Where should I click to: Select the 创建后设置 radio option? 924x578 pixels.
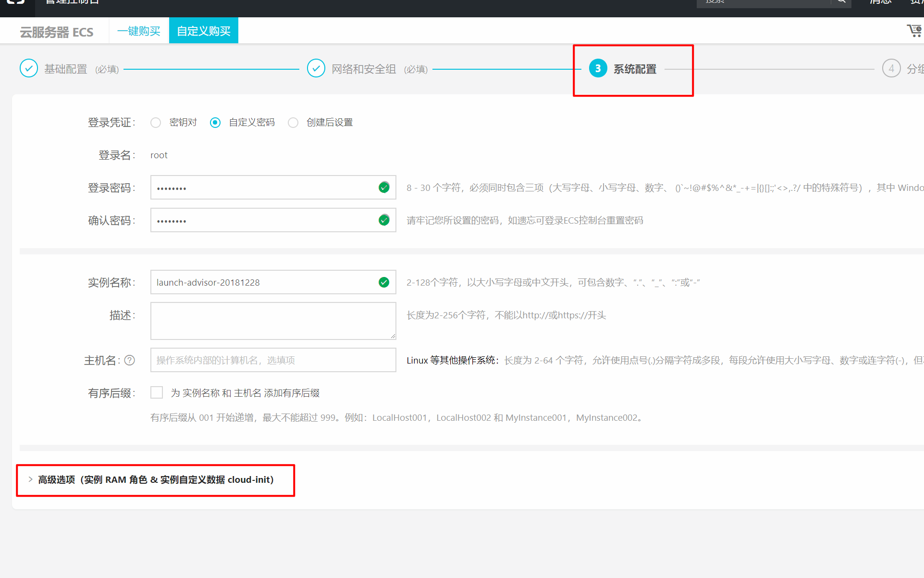point(293,123)
